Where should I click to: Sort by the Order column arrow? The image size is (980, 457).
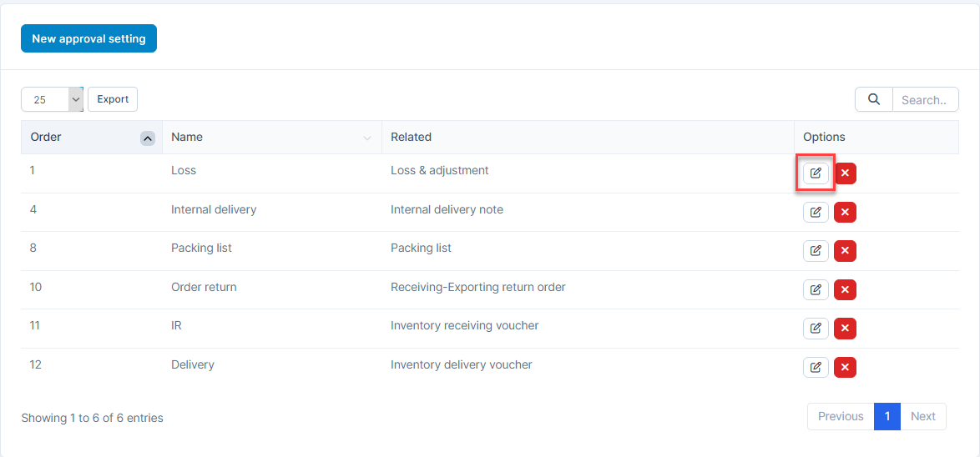[x=148, y=138]
